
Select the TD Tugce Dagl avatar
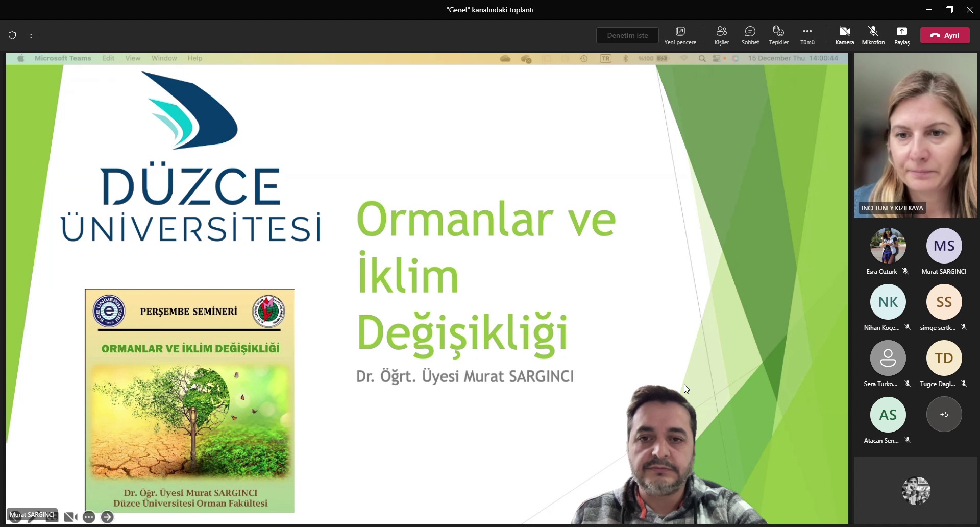(944, 358)
